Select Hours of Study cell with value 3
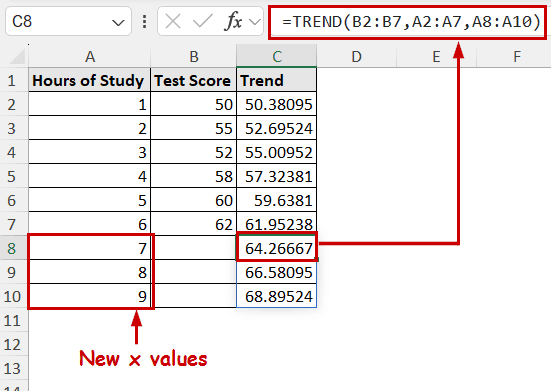 point(90,152)
